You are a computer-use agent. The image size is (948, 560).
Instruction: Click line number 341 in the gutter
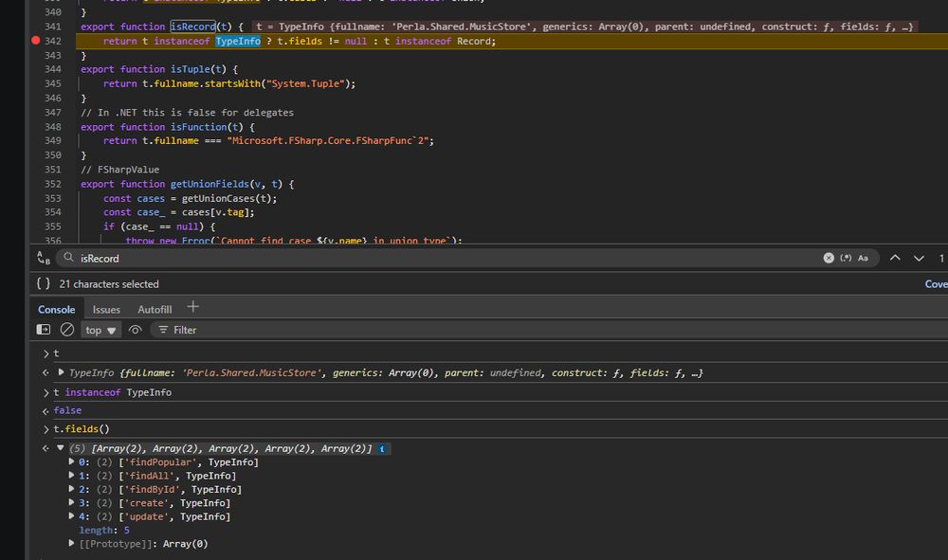tap(52, 27)
